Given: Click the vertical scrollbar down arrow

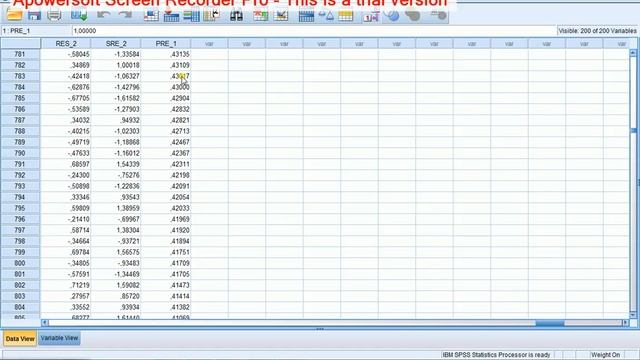Looking at the screenshot, I should [x=633, y=315].
